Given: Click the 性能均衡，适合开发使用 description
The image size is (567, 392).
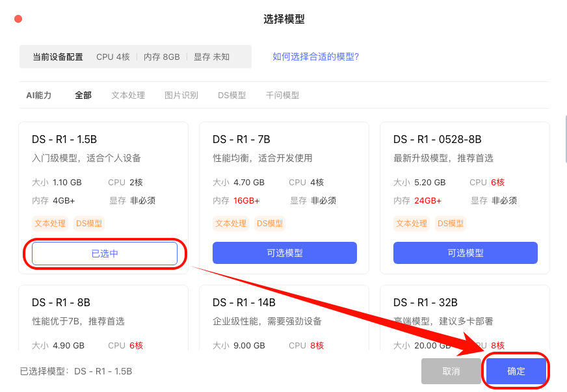Looking at the screenshot, I should point(263,158).
